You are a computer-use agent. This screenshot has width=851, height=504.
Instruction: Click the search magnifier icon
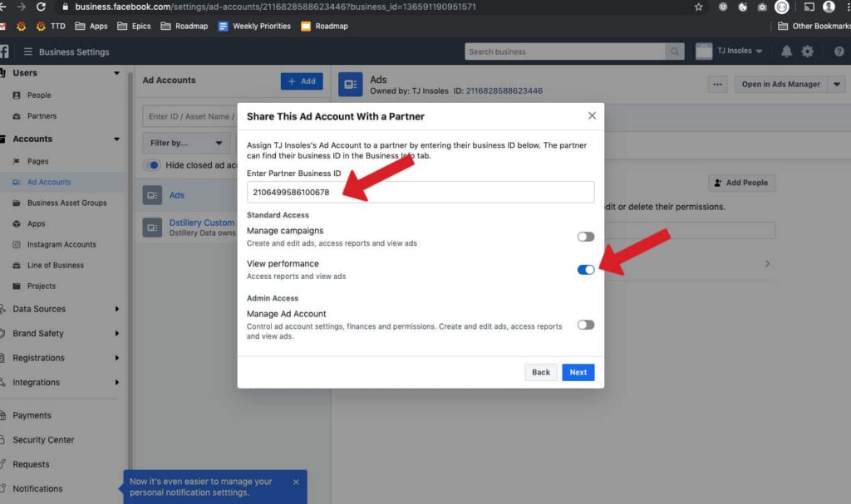(676, 51)
